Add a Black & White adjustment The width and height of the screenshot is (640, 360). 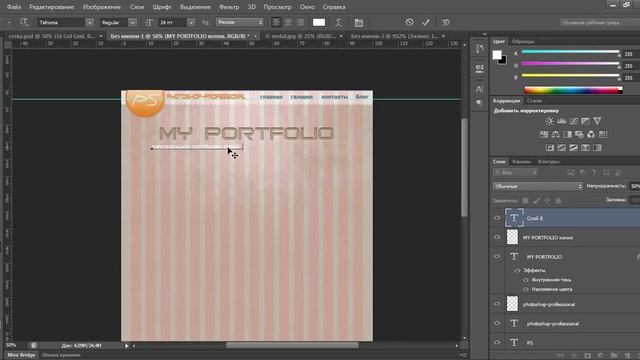(x=567, y=134)
